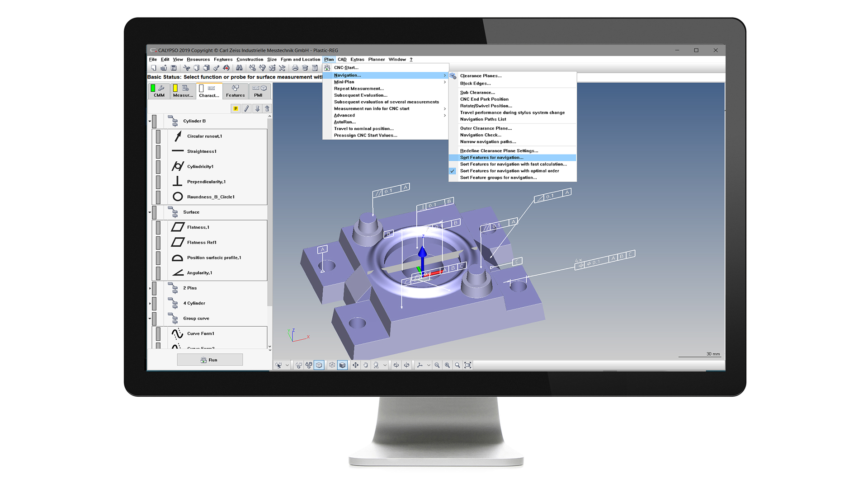Click the binoculars Find icon
868x488 pixels.
click(x=239, y=68)
